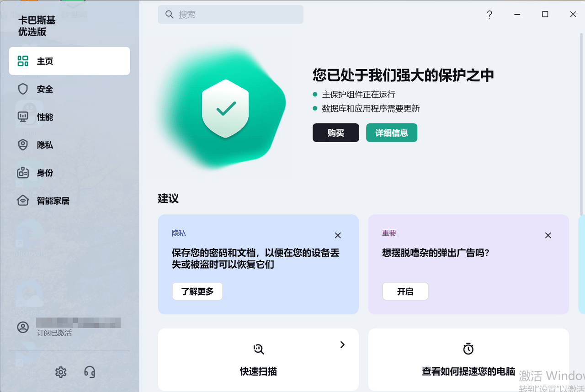Screen dimensions: 585x392
Task: Dismiss the 隐私 recommendation card
Action: [x=338, y=235]
